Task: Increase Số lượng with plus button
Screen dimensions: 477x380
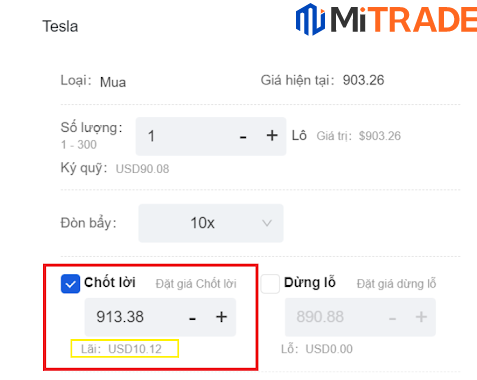Action: (272, 136)
